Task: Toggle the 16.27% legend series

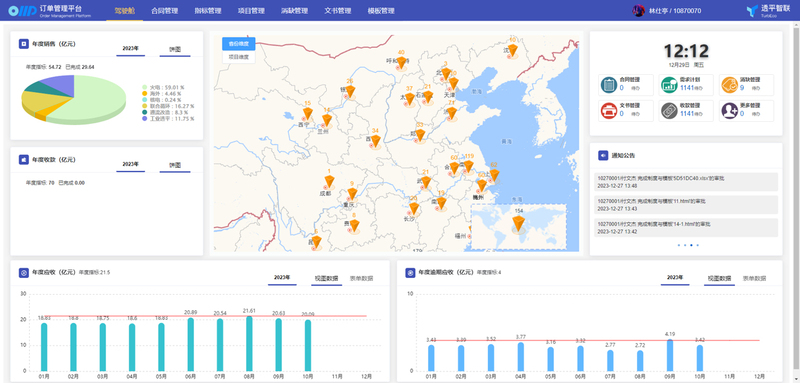Action: pos(168,106)
